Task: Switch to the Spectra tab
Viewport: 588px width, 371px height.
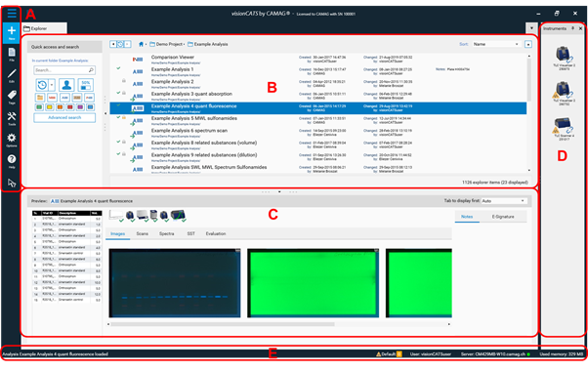Action: tap(166, 233)
